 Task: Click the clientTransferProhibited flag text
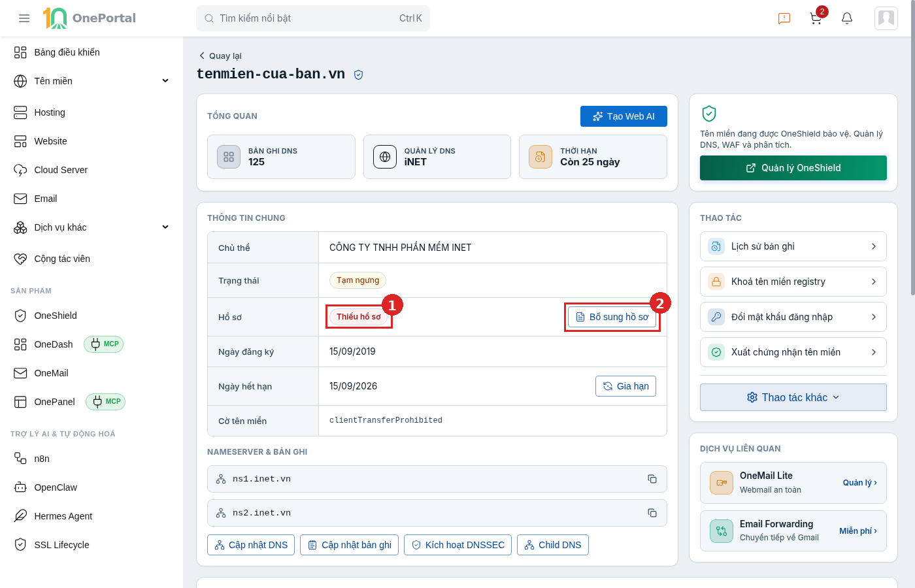(x=386, y=421)
